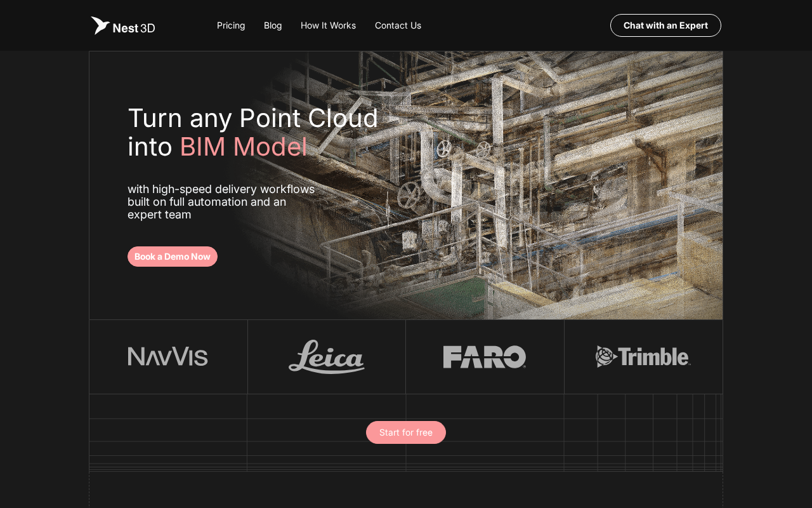Click the NavVis partner logo
812x508 pixels.
coord(168,356)
